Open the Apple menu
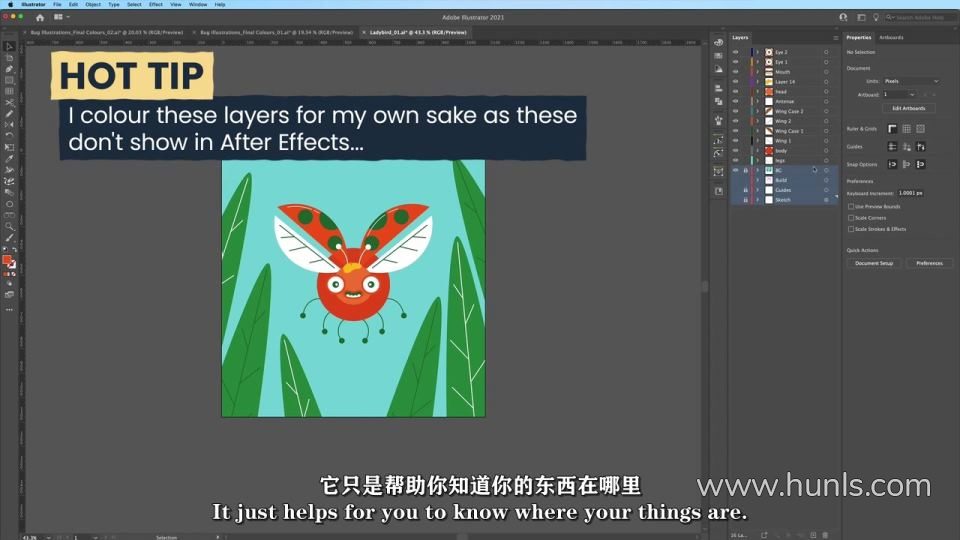 (10, 4)
